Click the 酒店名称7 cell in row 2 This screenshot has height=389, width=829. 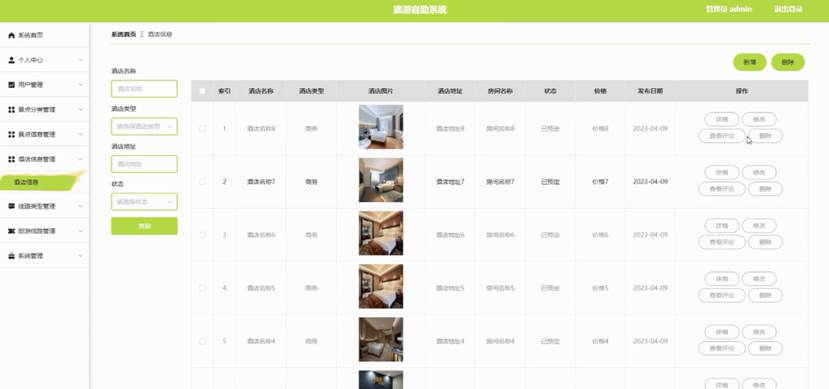click(x=261, y=181)
